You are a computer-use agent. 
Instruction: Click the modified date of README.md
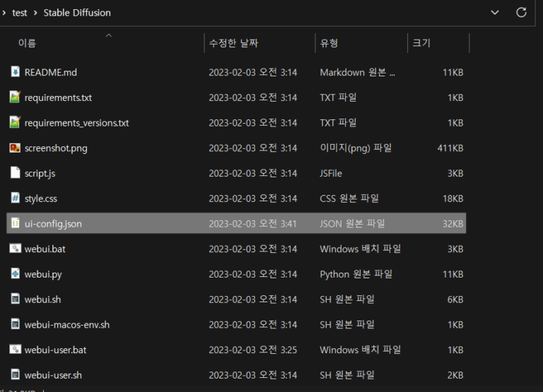253,72
